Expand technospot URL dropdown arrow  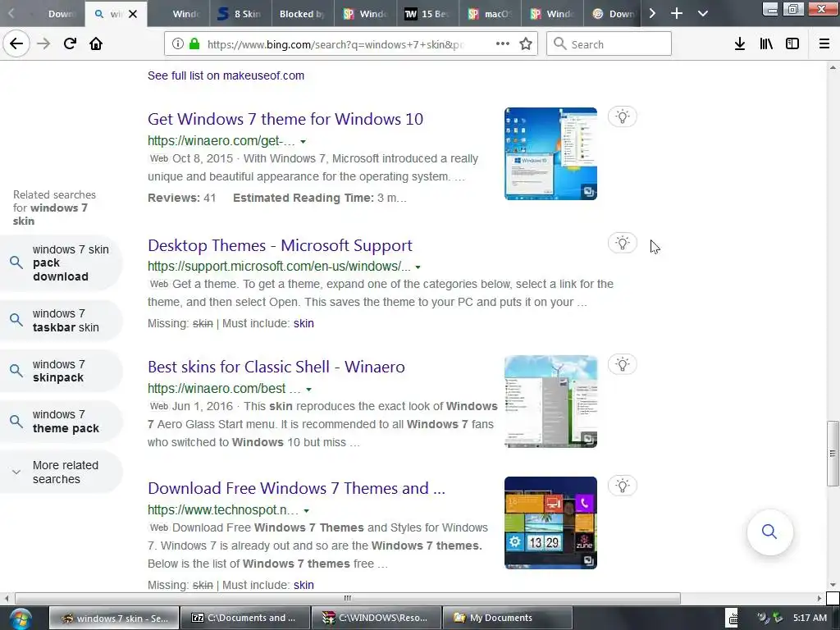tap(307, 511)
